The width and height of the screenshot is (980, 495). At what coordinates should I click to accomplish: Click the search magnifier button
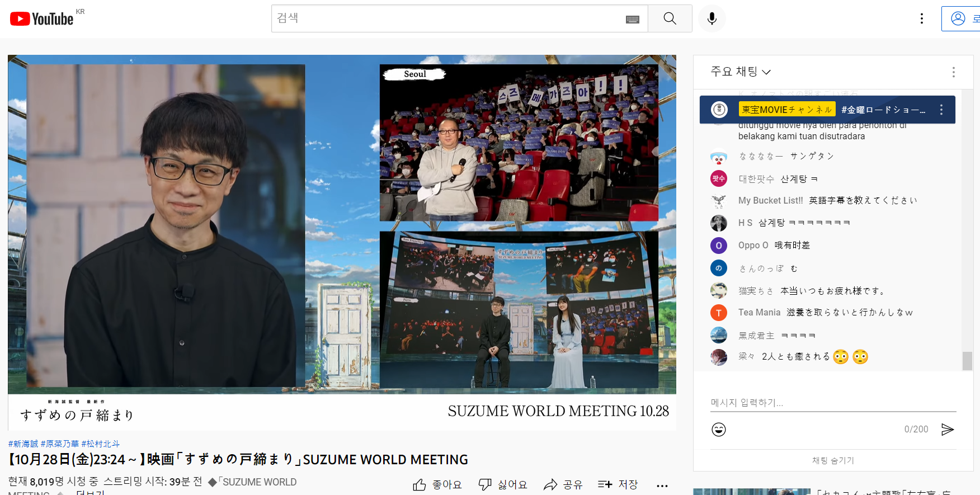[670, 18]
